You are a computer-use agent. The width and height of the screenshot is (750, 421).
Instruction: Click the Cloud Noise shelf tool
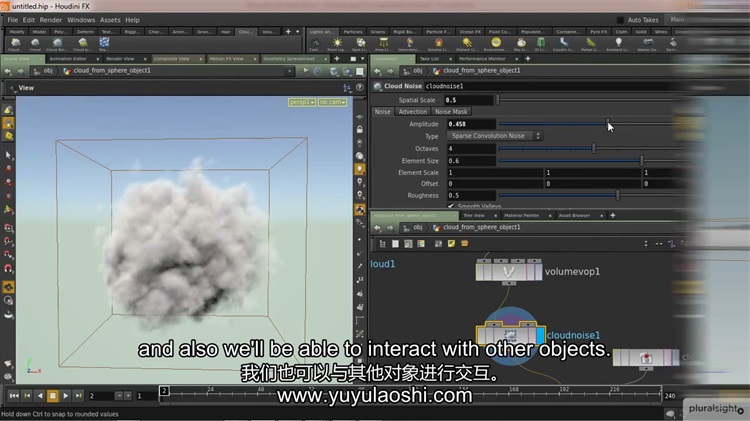56,43
